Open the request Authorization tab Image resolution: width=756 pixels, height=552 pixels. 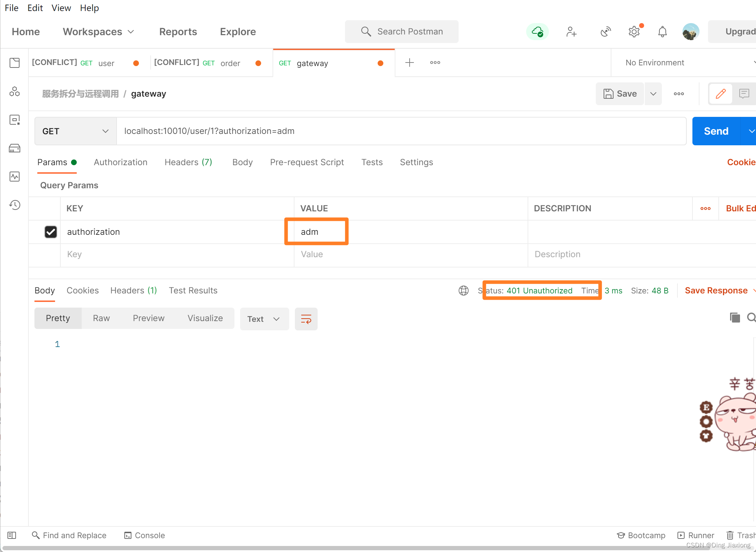coord(120,162)
